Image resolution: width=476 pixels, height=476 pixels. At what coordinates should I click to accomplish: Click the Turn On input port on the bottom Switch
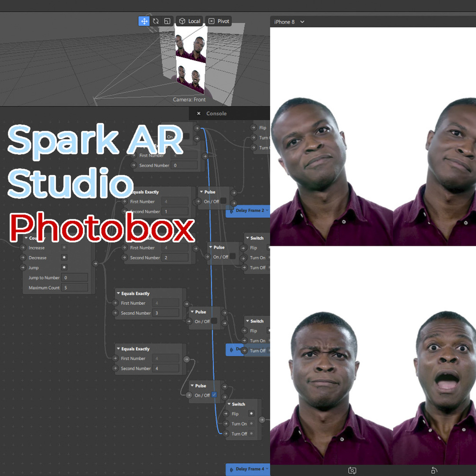pyautogui.click(x=225, y=424)
